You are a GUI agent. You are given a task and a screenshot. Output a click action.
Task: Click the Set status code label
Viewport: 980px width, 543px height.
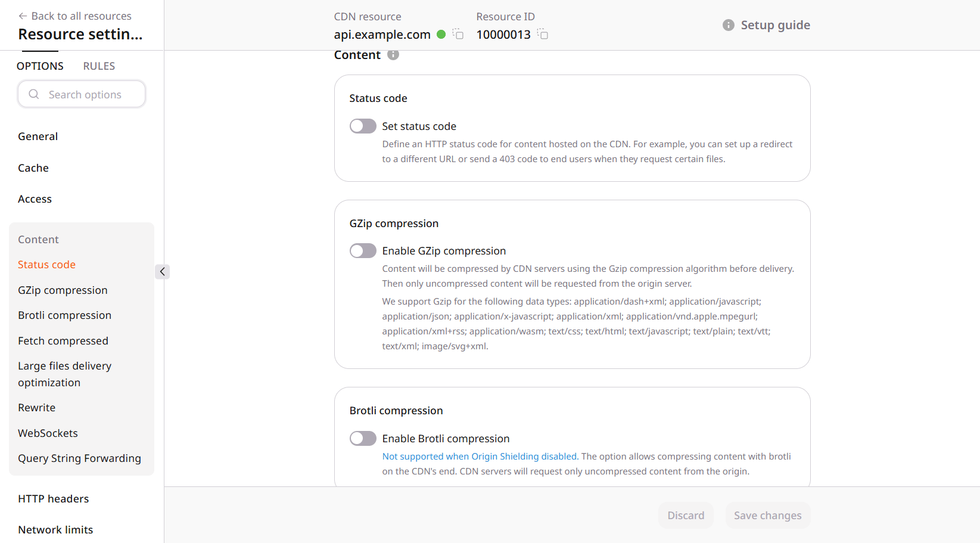pyautogui.click(x=419, y=126)
